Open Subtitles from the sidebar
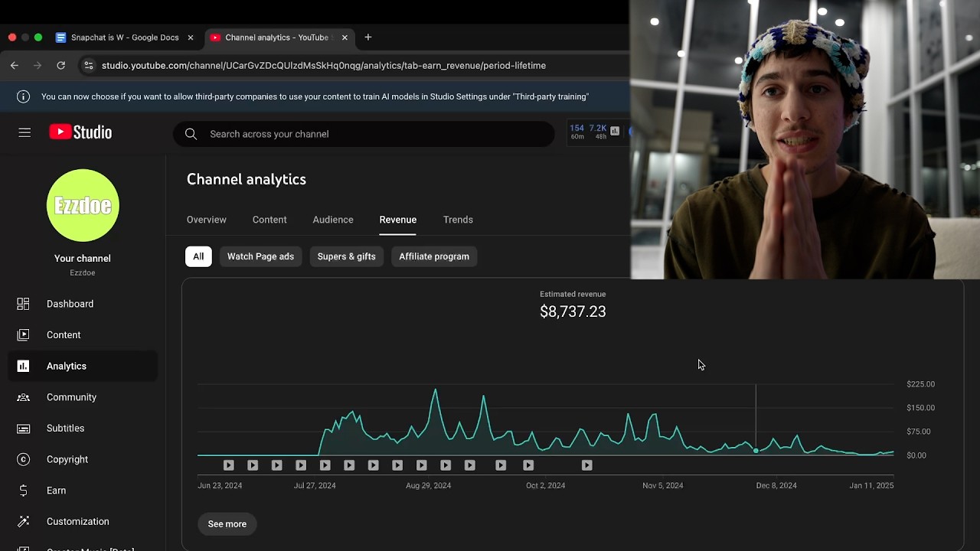980x551 pixels. click(83, 429)
